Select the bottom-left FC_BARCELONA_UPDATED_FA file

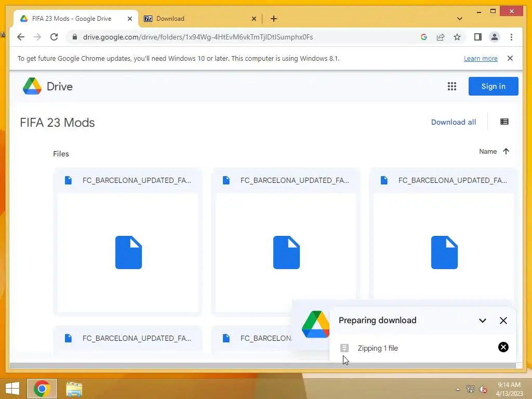(128, 338)
